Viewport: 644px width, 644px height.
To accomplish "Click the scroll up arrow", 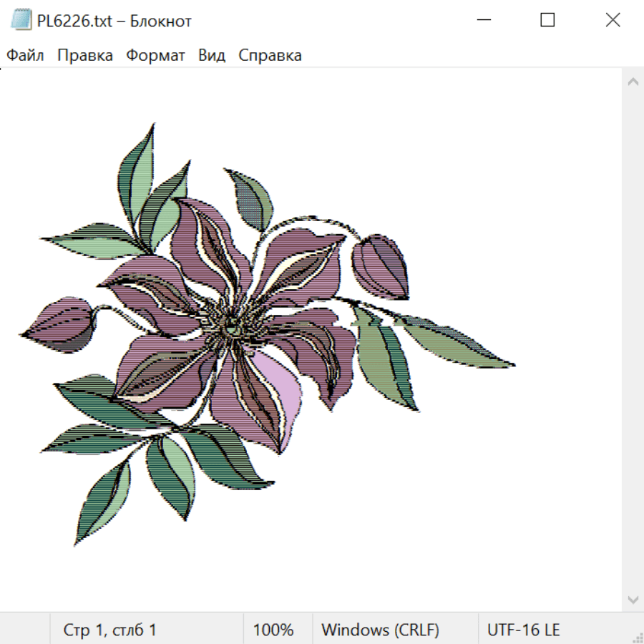I will (633, 82).
